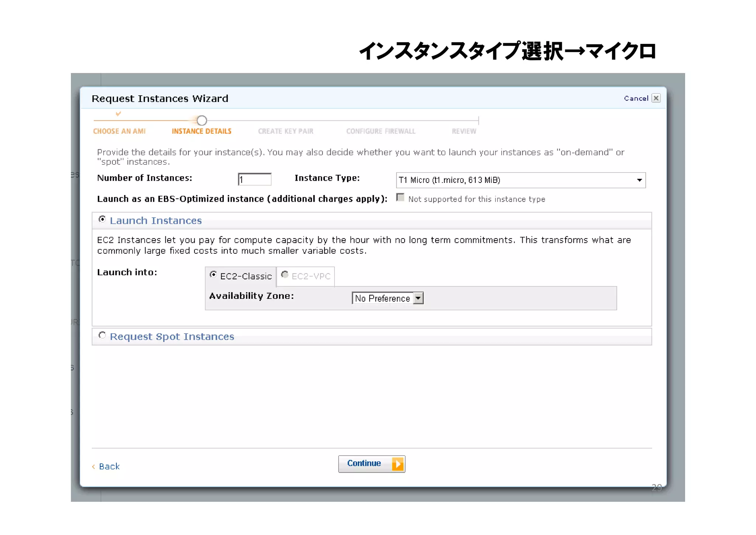756x535 pixels.
Task: Select the Launch Instances radio button
Action: 102,219
